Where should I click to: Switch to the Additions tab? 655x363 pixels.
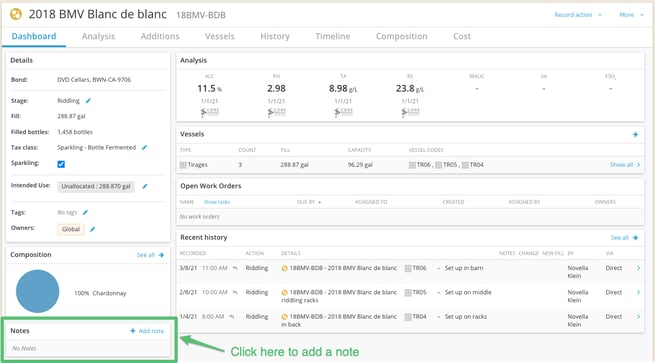coord(160,36)
